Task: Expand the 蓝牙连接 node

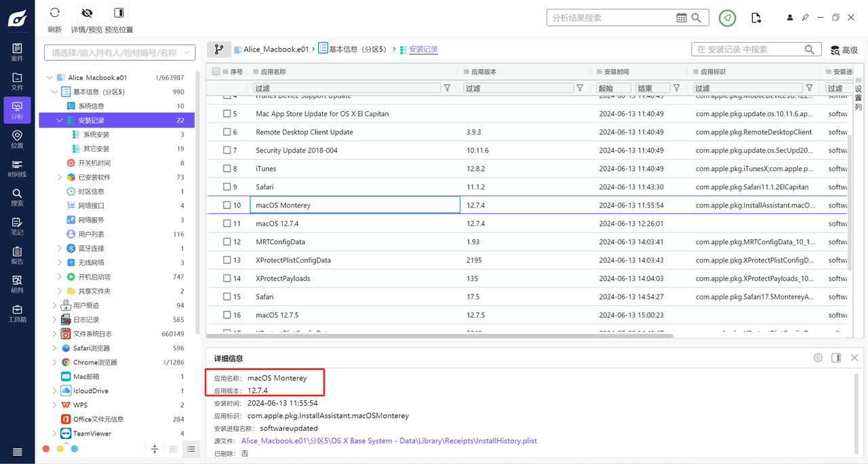Action: coord(60,248)
